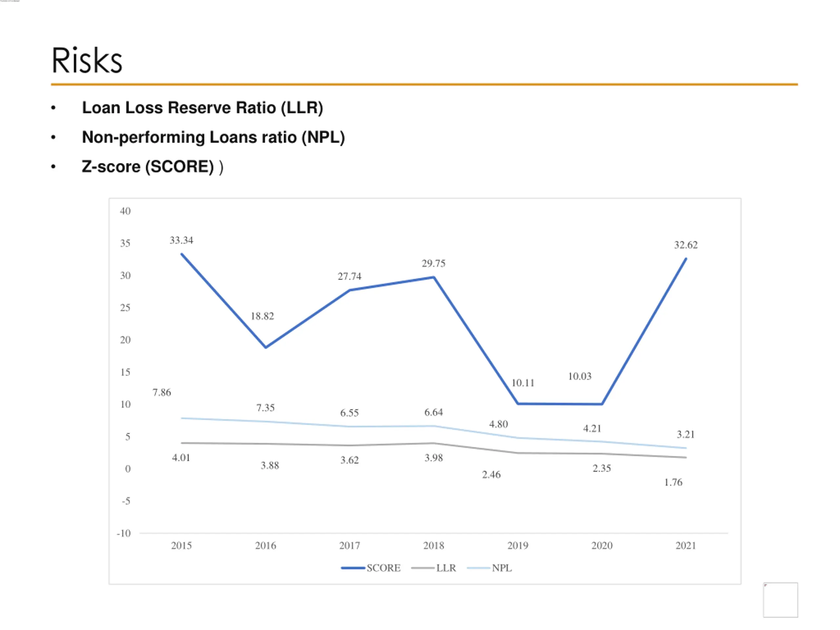Click the 18.82 SCORE data label

click(x=262, y=316)
